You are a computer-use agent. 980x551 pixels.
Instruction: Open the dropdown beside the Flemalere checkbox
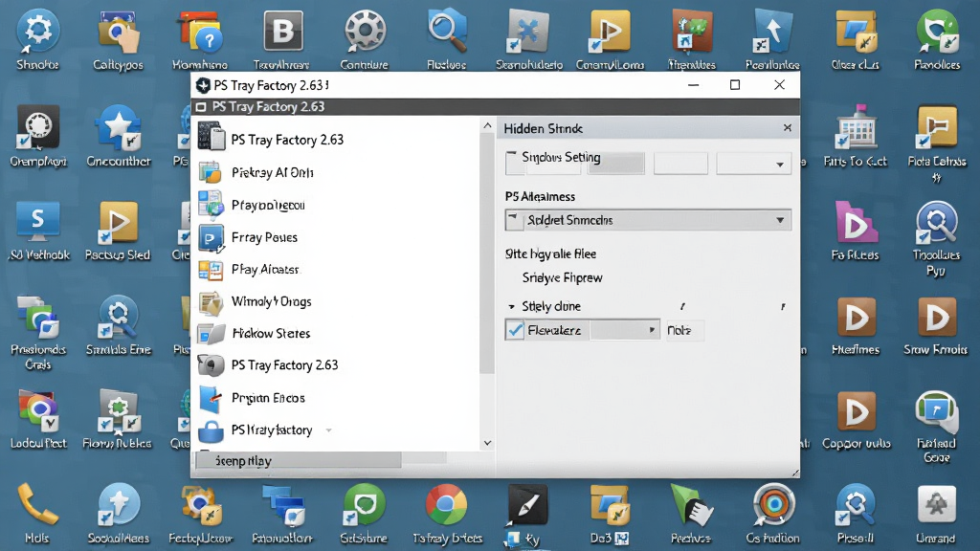625,330
